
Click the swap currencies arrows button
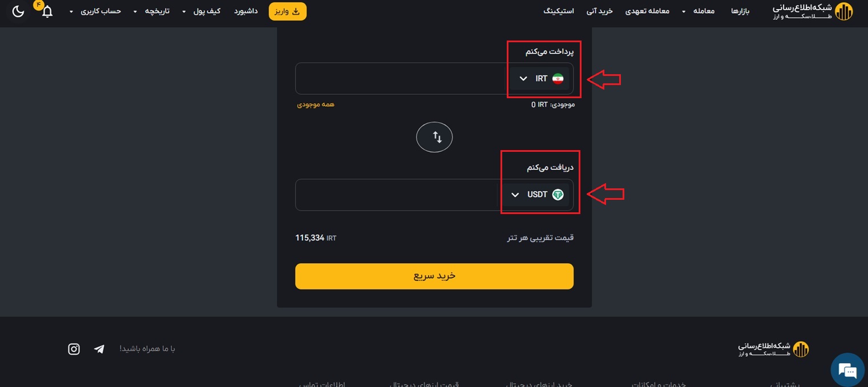pos(434,137)
